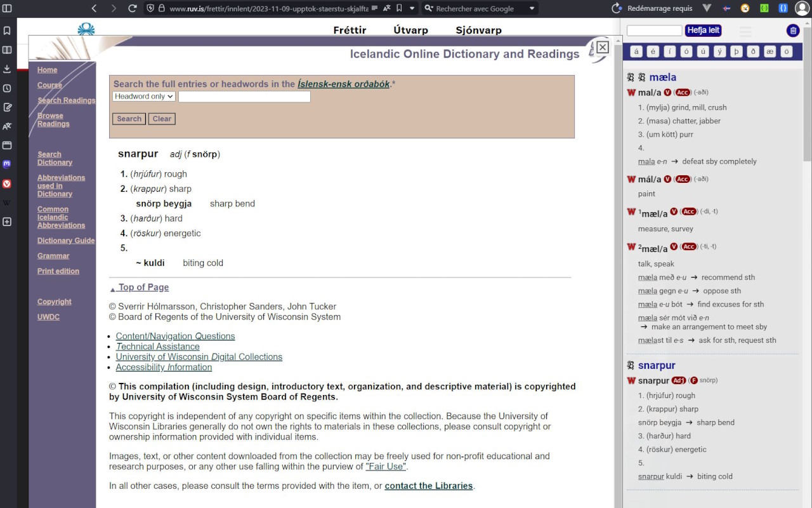Open the Headword only search scope dropdown
This screenshot has width=812, height=508.
click(x=144, y=97)
